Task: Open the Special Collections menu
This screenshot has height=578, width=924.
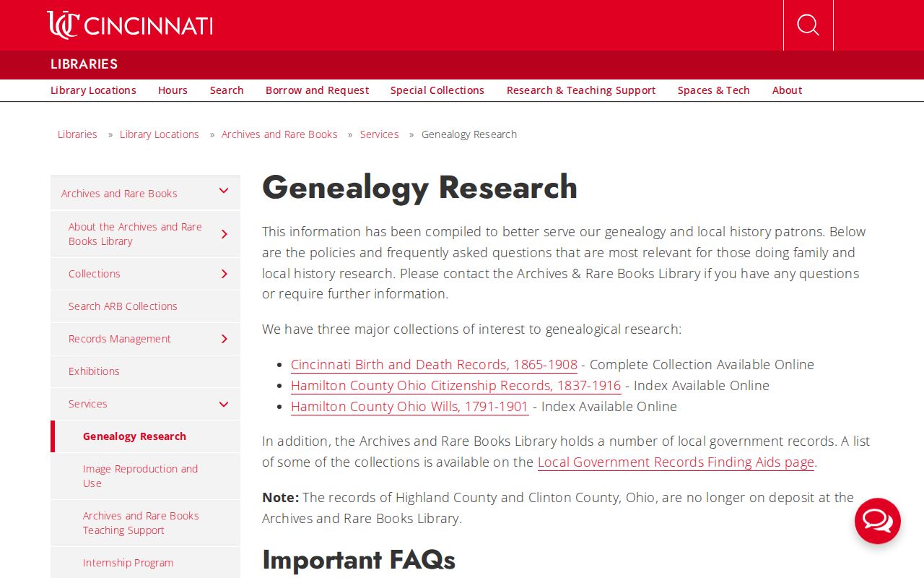Action: coord(437,90)
